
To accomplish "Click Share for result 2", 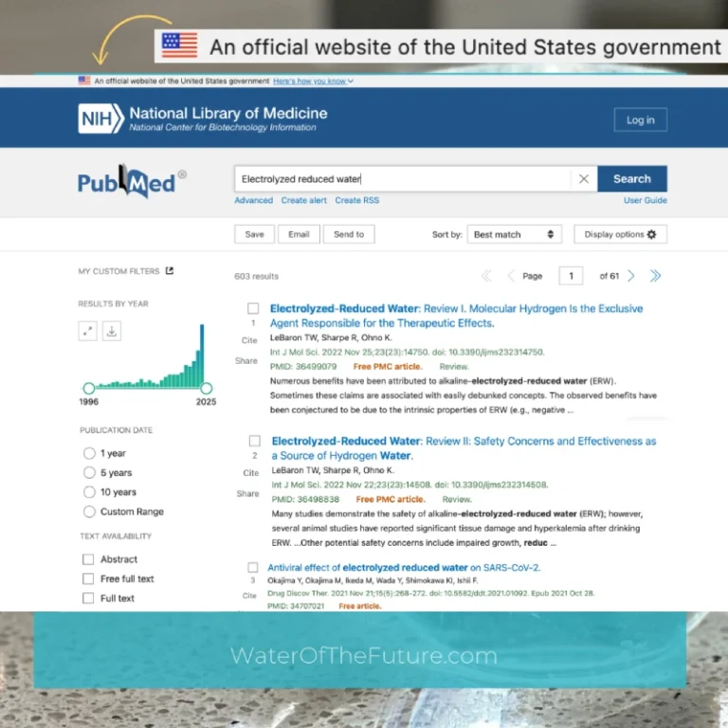I will point(248,494).
